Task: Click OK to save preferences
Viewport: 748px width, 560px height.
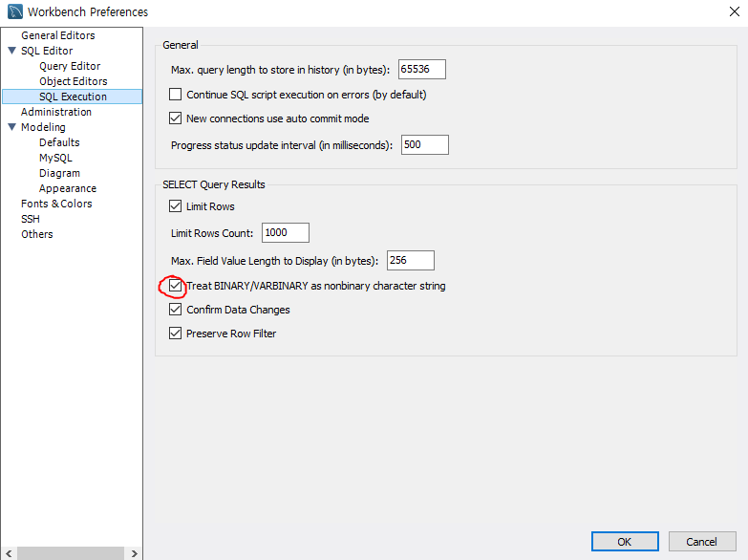Action: [625, 542]
